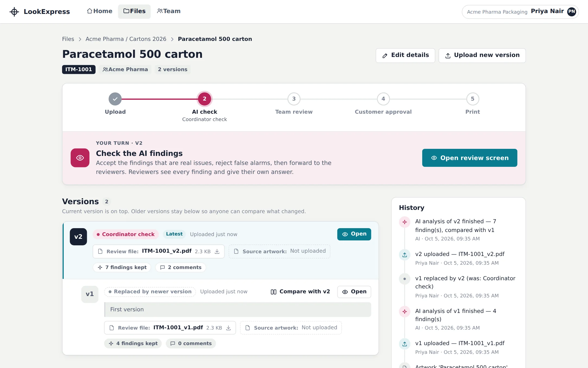Select the ITM-1001 item badge
The image size is (588, 368).
(79, 69)
